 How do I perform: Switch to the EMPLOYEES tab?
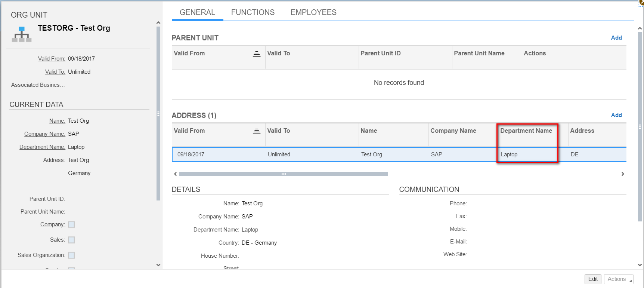[313, 12]
